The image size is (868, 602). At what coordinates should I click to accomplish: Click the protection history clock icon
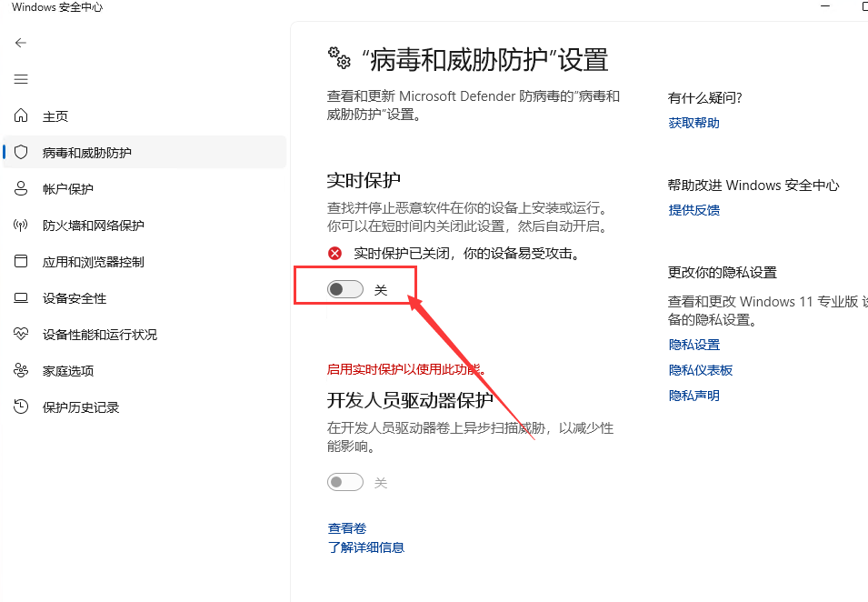21,407
